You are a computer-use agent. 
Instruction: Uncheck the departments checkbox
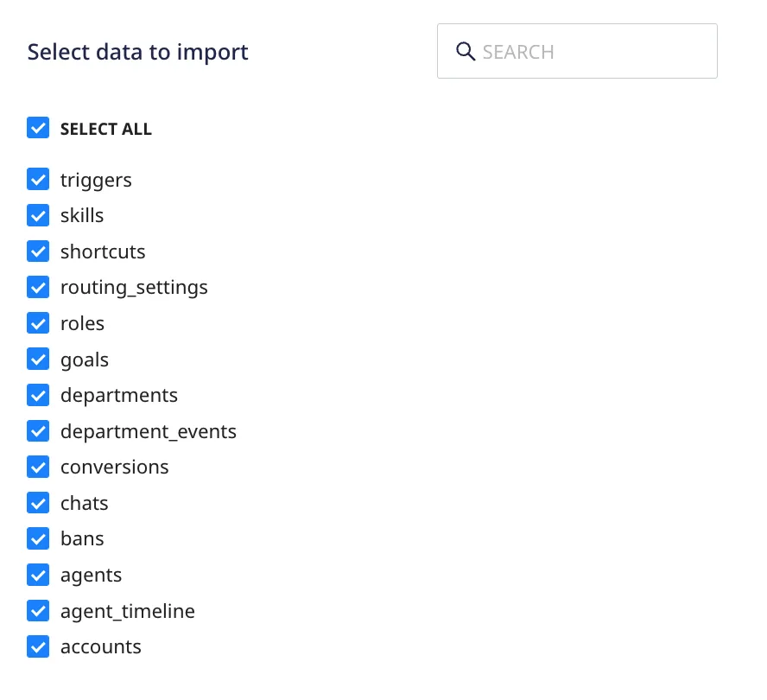[38, 395]
